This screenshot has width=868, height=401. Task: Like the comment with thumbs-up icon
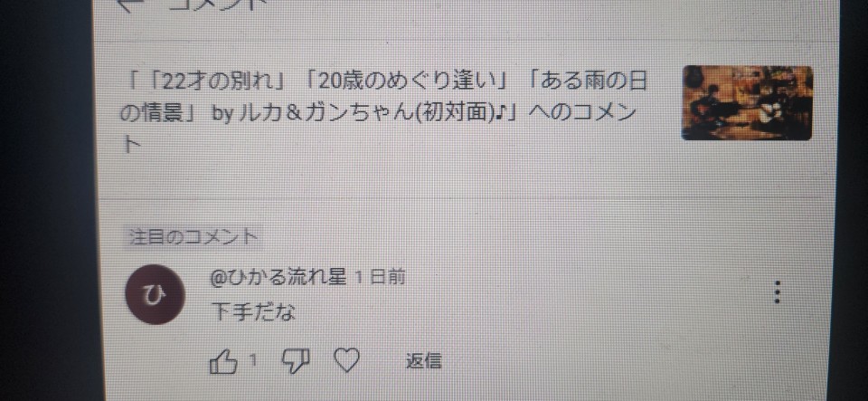click(x=223, y=363)
